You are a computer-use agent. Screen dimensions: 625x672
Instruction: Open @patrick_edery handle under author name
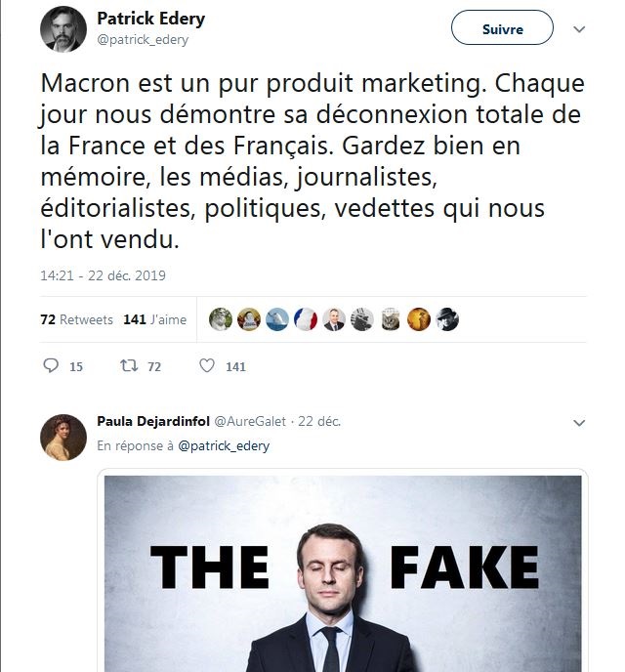pos(143,40)
